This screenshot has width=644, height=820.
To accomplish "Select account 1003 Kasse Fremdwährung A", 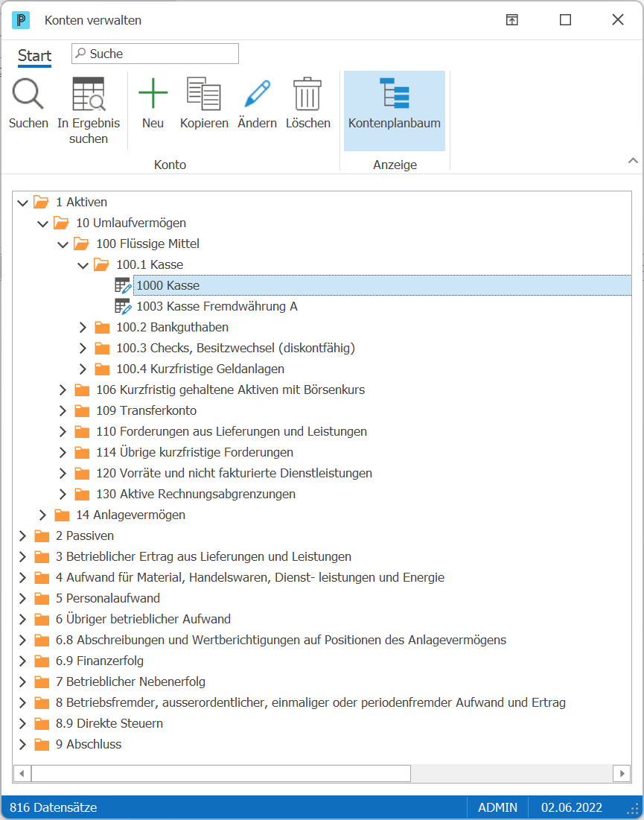I will (217, 306).
